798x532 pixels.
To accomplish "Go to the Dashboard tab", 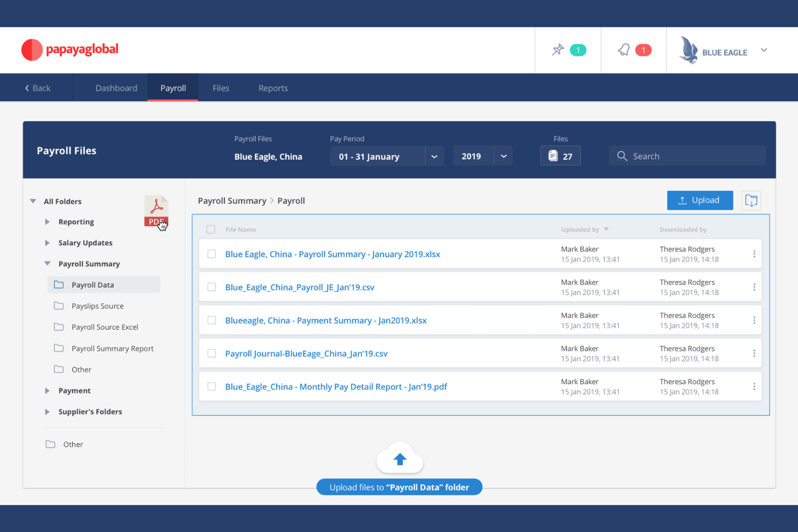I will pos(116,88).
